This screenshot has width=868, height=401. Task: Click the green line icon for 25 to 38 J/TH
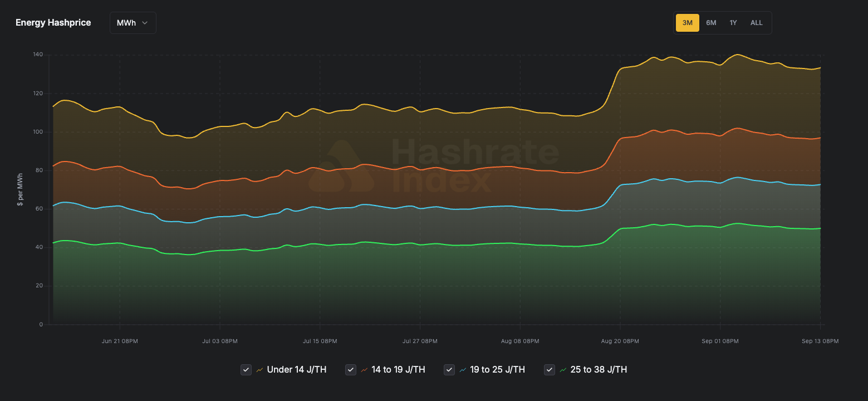[x=563, y=370]
